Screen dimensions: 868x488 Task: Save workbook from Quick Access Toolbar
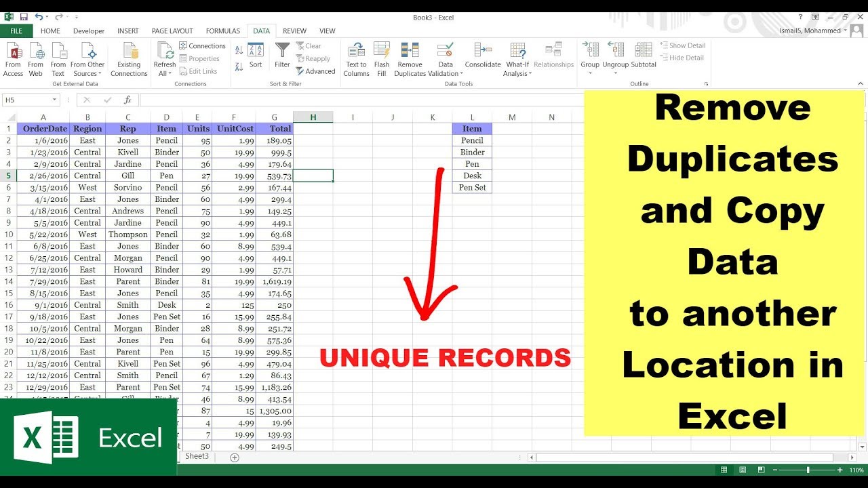[x=24, y=16]
